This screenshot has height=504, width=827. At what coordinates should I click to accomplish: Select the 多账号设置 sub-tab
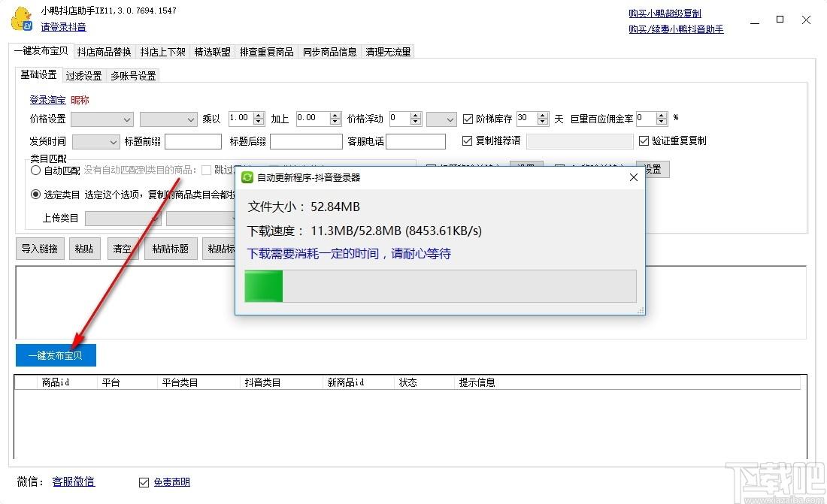pos(133,76)
